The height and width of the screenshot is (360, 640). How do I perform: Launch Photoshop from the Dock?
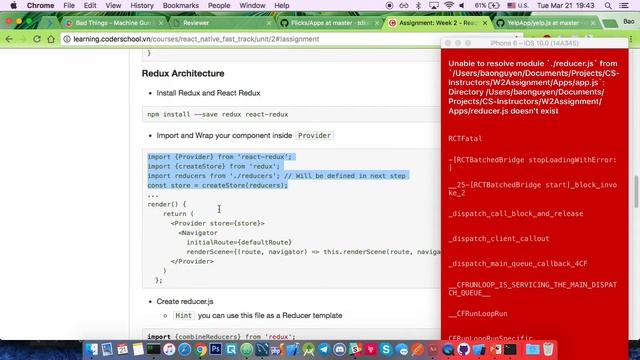pos(216,349)
